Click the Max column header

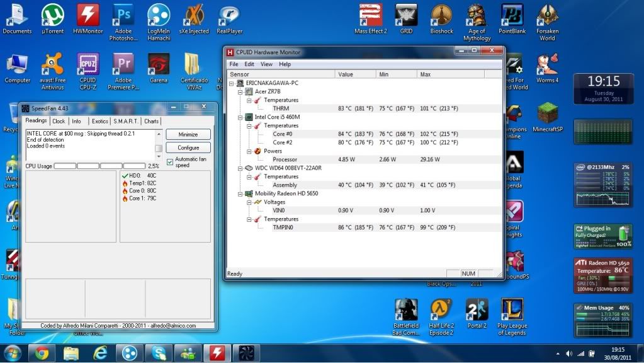pyautogui.click(x=451, y=74)
